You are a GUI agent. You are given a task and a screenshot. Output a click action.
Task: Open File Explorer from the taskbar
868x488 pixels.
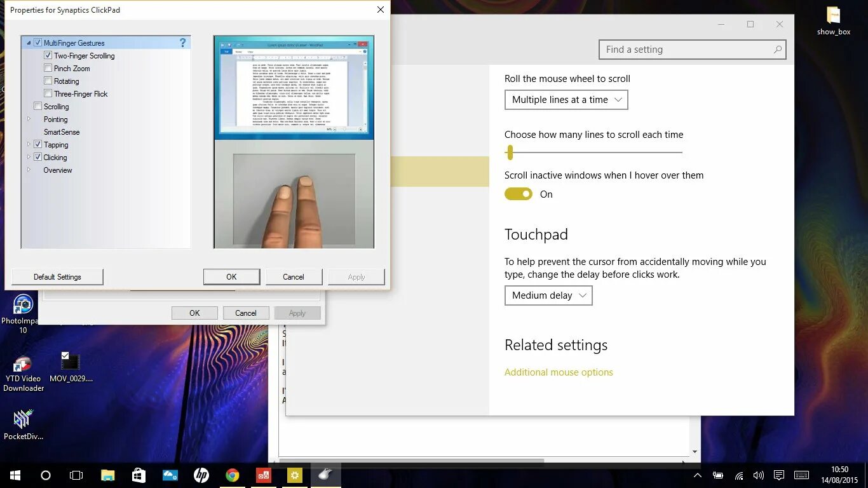108,475
